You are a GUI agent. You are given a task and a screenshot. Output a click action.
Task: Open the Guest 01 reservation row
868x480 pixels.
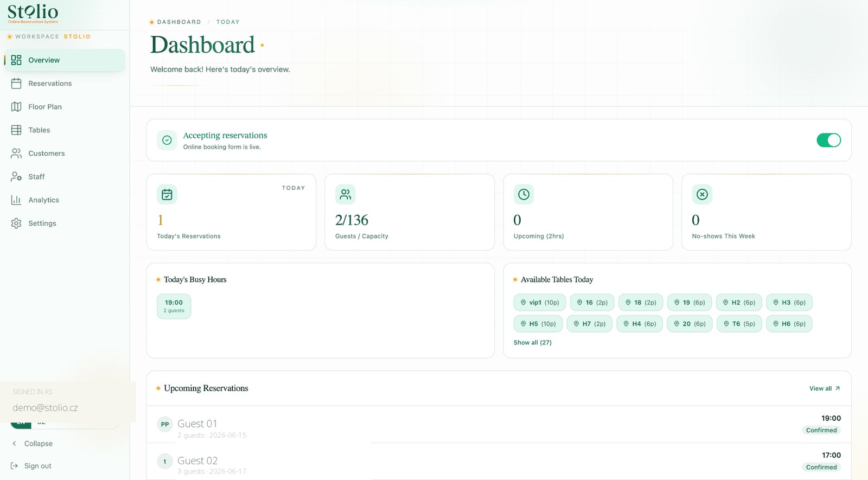point(499,425)
